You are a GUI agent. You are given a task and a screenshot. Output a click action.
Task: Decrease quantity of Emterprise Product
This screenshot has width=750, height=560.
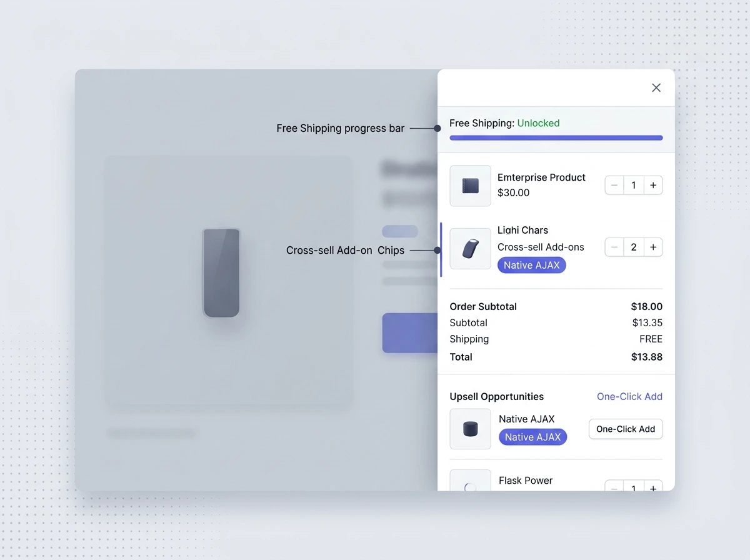(614, 185)
